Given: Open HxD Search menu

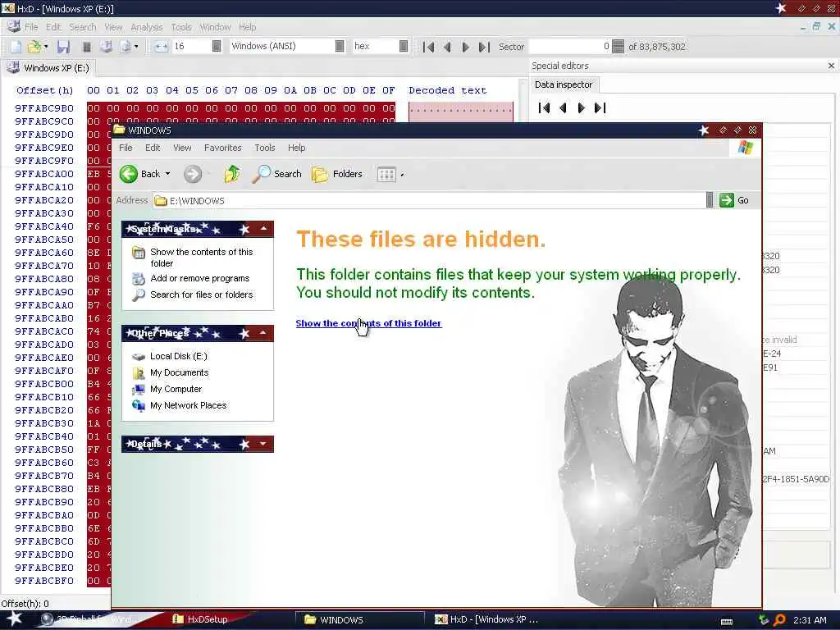Looking at the screenshot, I should coord(83,27).
